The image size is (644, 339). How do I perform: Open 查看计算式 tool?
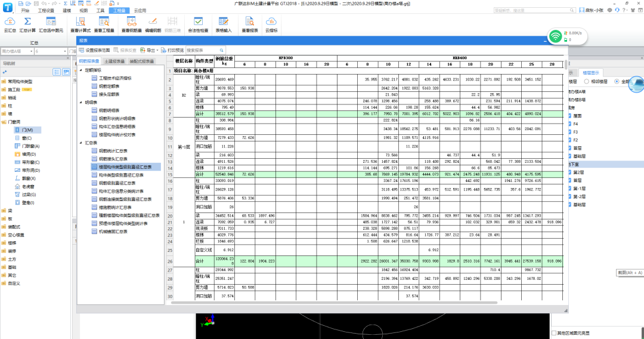click(80, 24)
